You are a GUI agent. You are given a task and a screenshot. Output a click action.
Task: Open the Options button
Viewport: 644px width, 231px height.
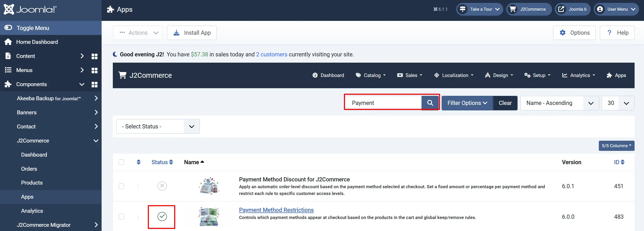point(574,33)
